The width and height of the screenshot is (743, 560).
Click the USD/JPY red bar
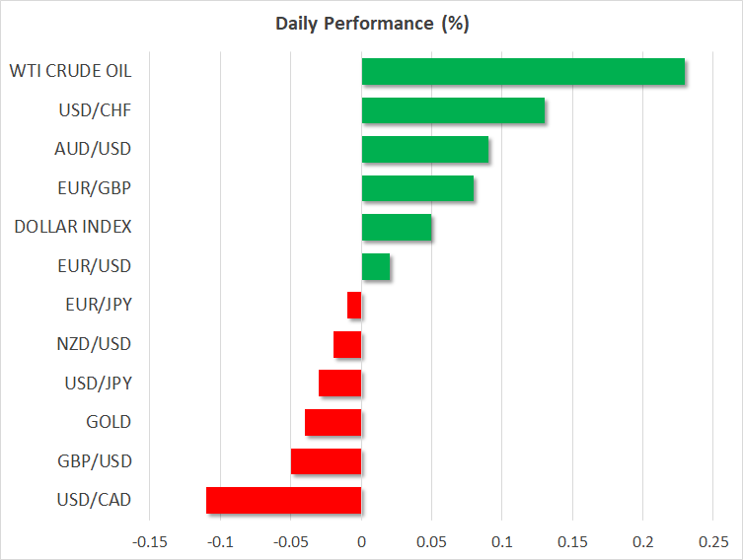(x=340, y=384)
